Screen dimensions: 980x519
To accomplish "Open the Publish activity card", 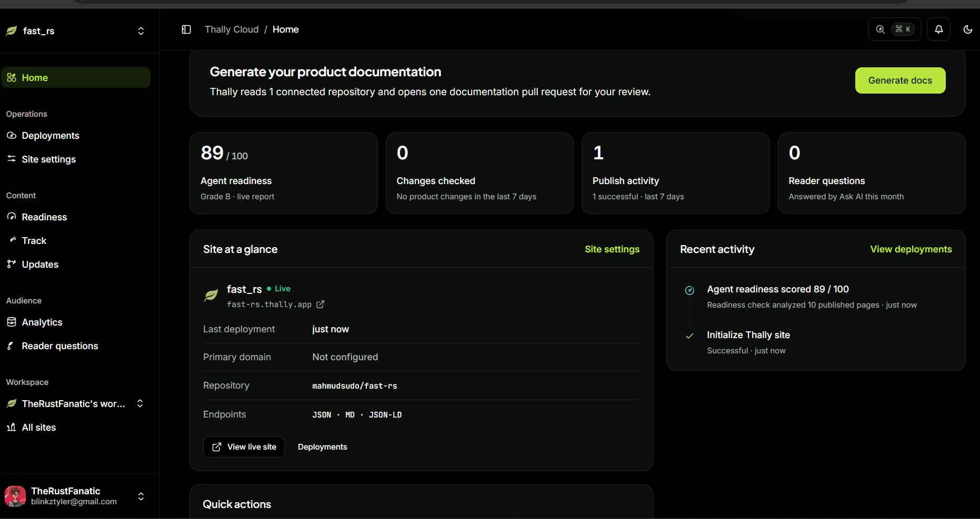I will pos(676,173).
